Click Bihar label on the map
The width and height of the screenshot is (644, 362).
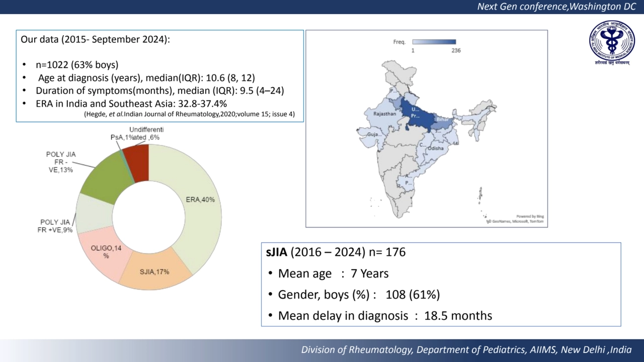click(442, 119)
